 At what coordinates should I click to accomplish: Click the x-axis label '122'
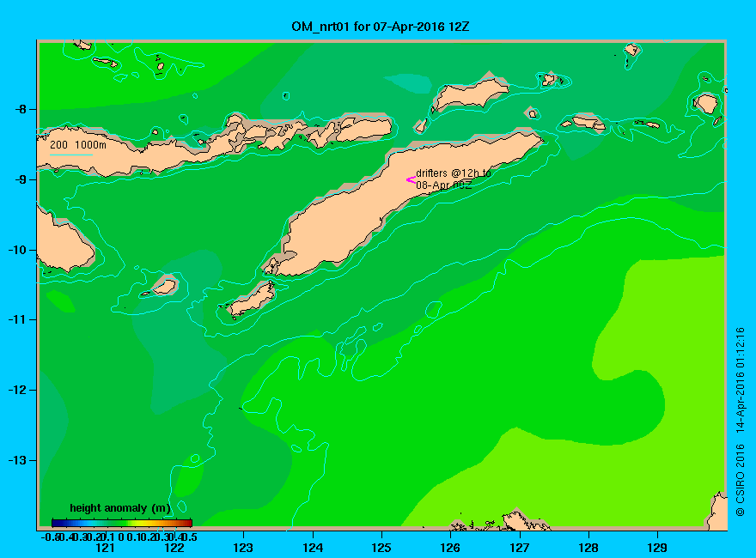[x=174, y=548]
